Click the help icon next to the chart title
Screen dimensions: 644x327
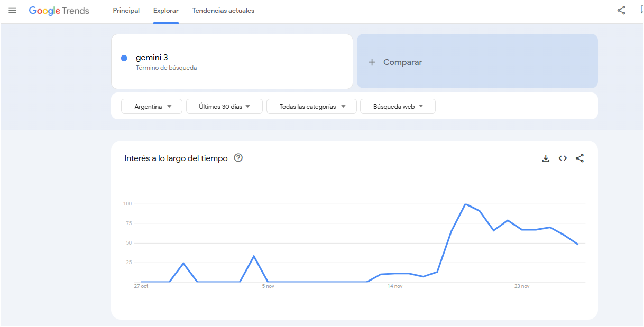point(238,158)
